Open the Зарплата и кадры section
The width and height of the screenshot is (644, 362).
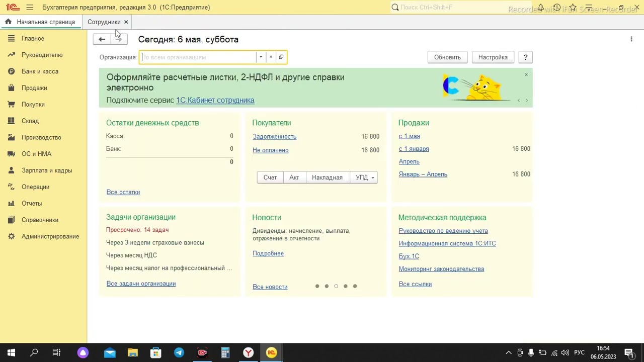(x=47, y=170)
